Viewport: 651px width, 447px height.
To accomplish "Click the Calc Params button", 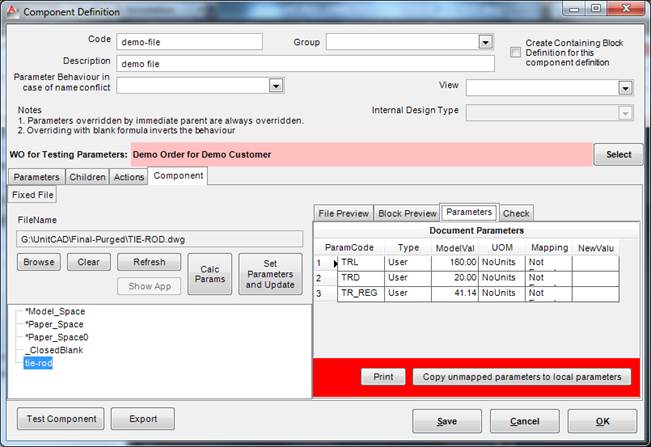I will pos(209,273).
